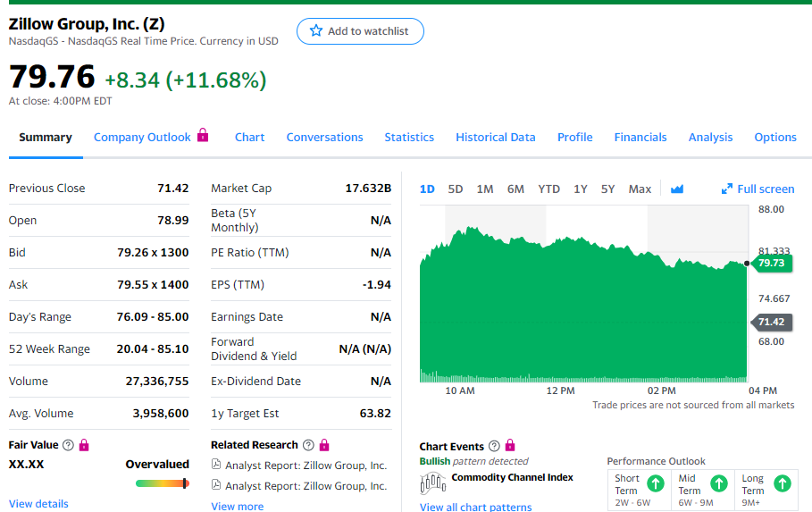Screen dimensions: 812x512
Task: Click the lock icon beside Company Outlook
Action: click(x=203, y=136)
